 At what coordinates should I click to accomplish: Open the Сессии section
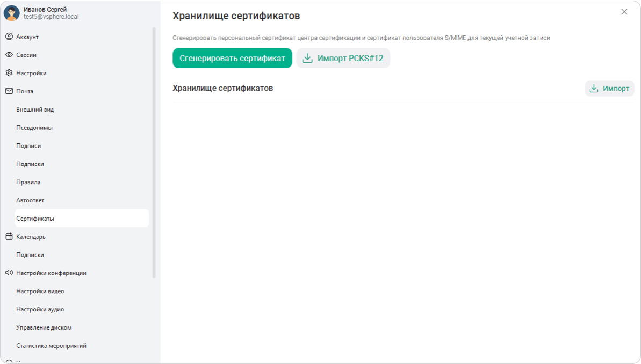[x=26, y=55]
